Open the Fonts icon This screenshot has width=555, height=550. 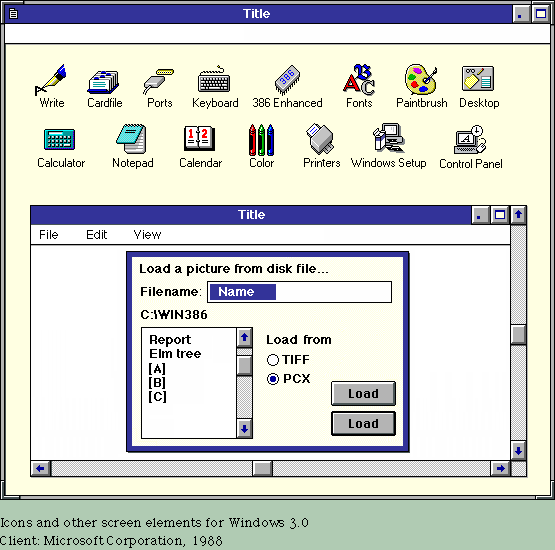click(359, 80)
